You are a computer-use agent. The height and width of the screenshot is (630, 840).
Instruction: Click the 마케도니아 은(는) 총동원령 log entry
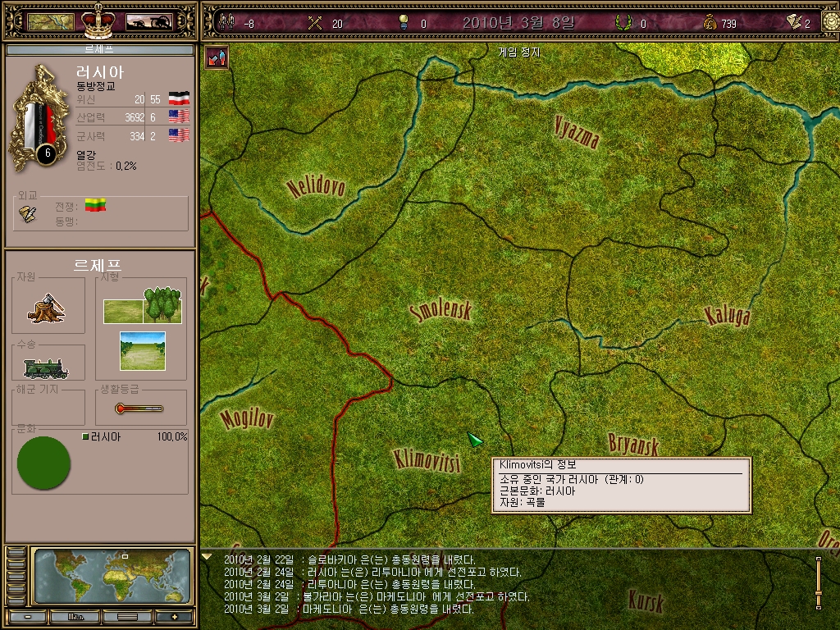point(349,609)
